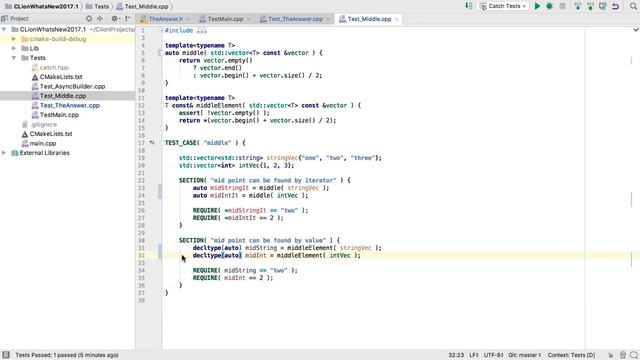This screenshot has width=640, height=360.
Task: Change line separator LF in status bar
Action: 474,355
